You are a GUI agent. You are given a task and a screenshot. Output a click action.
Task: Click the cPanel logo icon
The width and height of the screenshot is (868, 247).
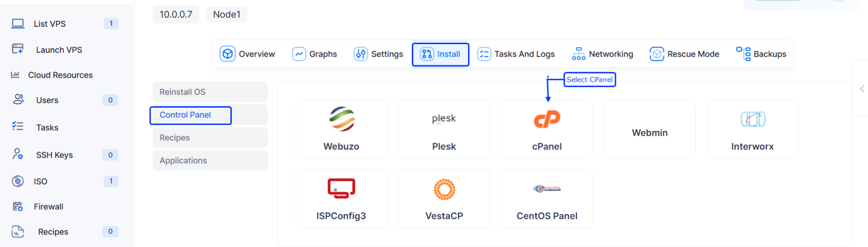pyautogui.click(x=547, y=119)
